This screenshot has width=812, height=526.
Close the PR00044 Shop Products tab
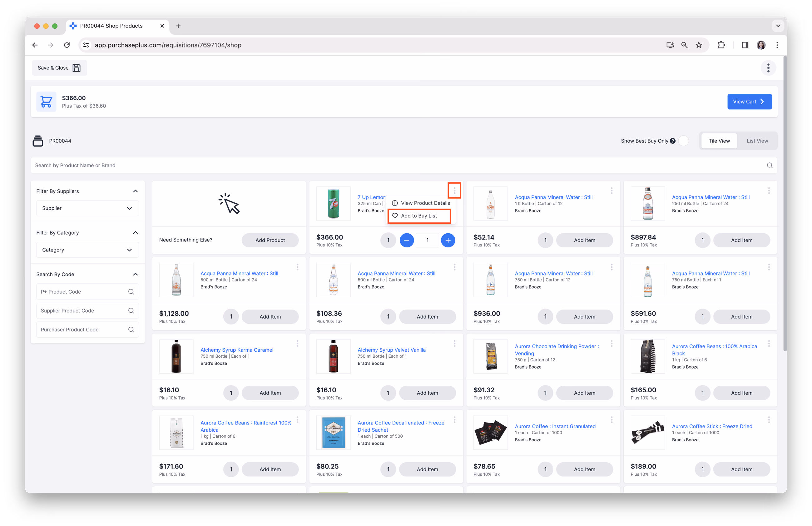[x=162, y=26]
